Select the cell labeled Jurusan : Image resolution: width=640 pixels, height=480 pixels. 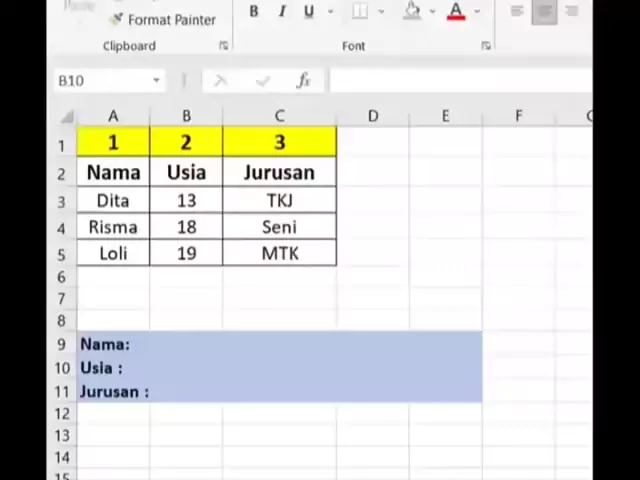(113, 391)
